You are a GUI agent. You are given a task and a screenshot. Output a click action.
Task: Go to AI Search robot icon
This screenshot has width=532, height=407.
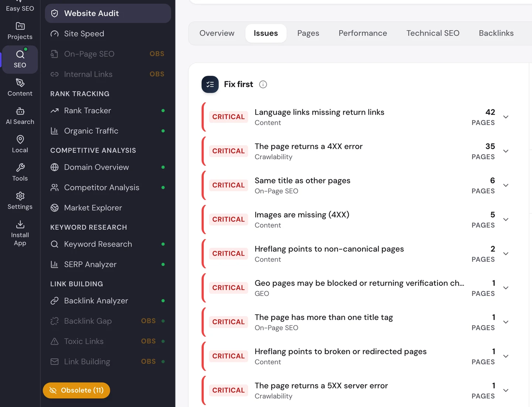(20, 111)
